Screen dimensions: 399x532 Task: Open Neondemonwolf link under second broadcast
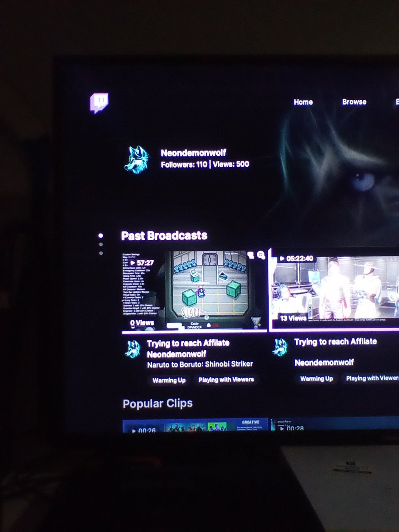click(324, 363)
